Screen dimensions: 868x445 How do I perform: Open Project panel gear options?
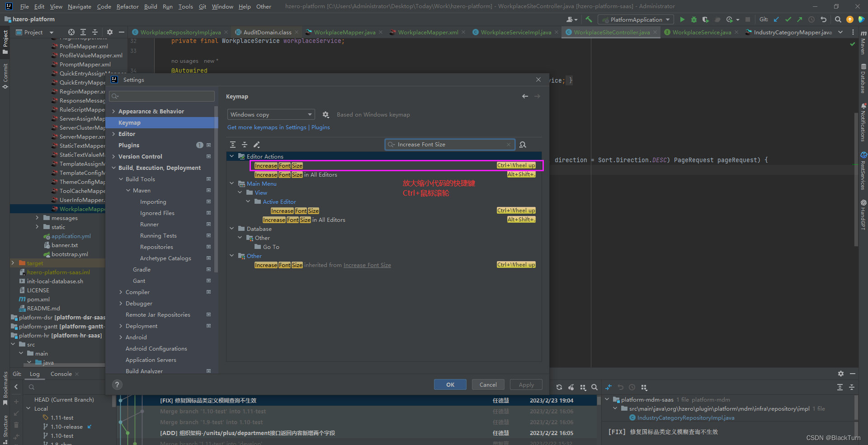pos(109,32)
